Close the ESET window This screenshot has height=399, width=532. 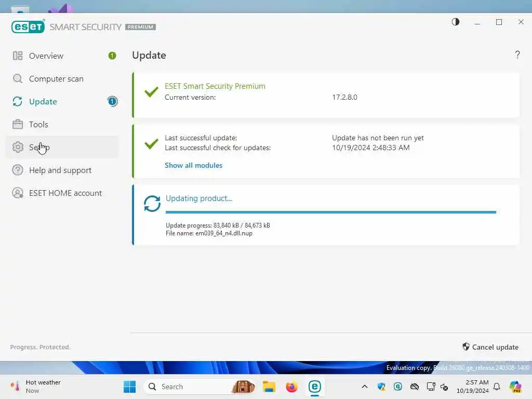coord(521,22)
